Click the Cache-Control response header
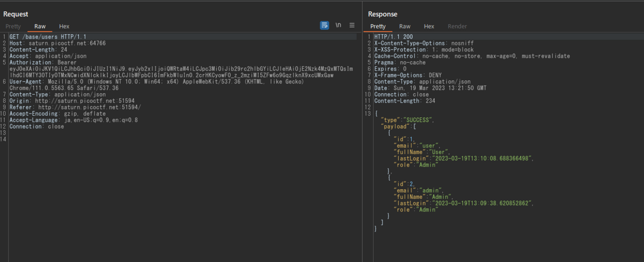This screenshot has height=262, width=644. 472,56
